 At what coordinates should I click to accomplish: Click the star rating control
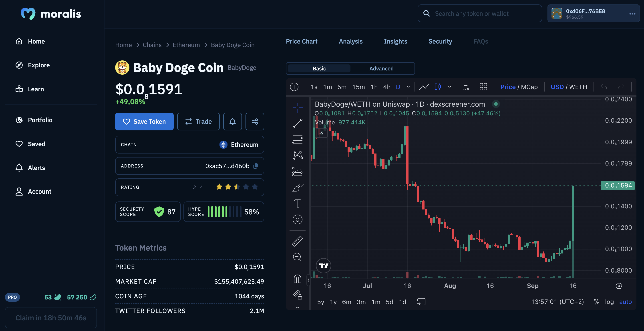pos(237,187)
